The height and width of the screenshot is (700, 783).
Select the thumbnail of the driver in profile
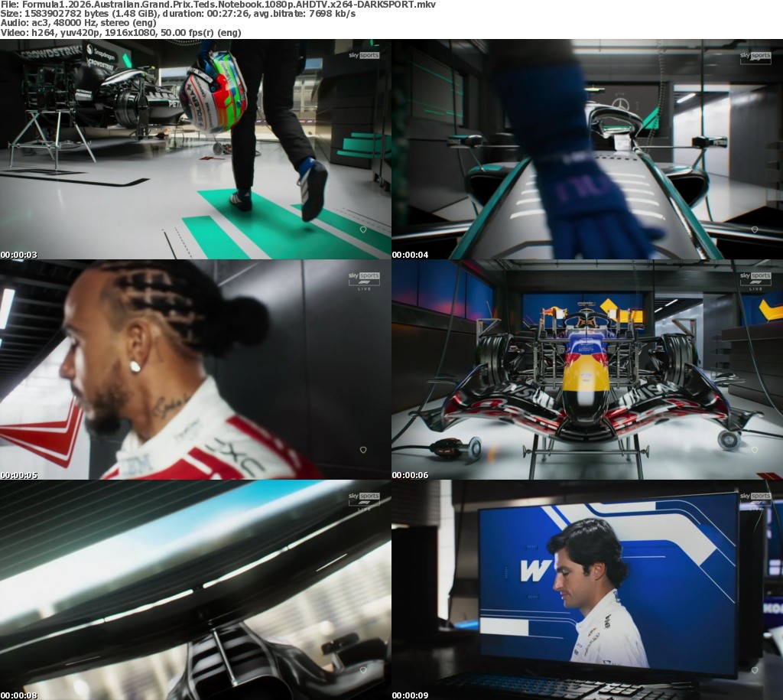coord(196,370)
